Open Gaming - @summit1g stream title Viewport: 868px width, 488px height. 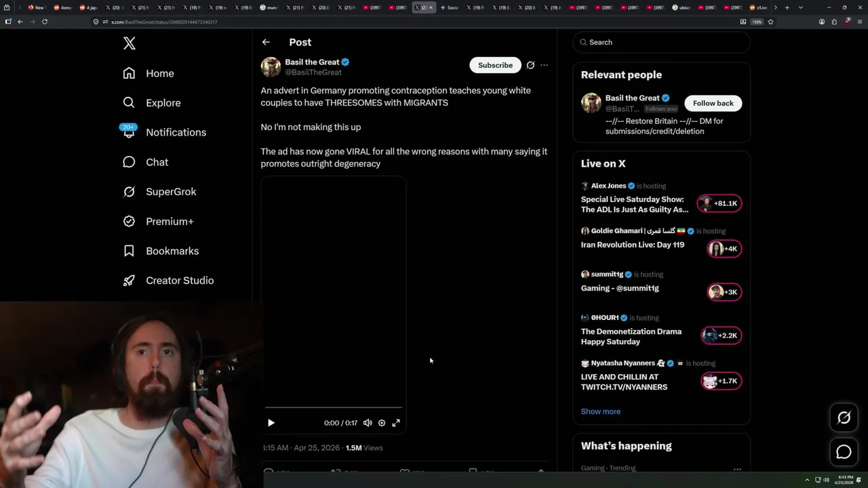(x=620, y=288)
